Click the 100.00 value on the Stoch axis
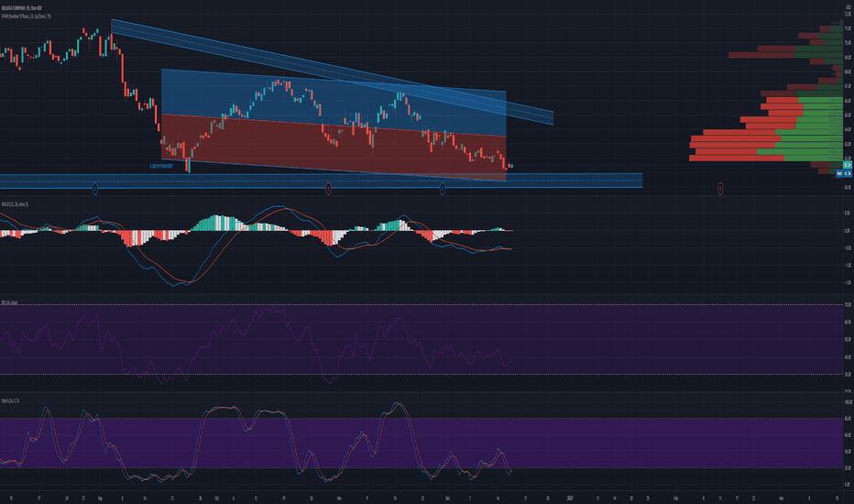 click(x=848, y=402)
